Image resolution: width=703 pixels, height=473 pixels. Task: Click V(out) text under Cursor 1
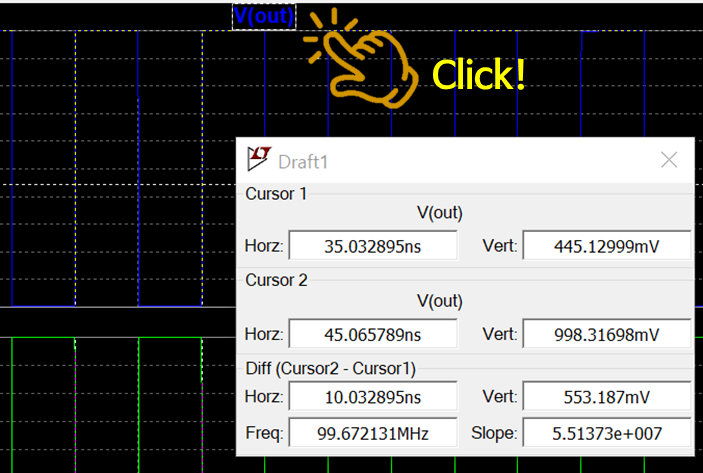439,213
